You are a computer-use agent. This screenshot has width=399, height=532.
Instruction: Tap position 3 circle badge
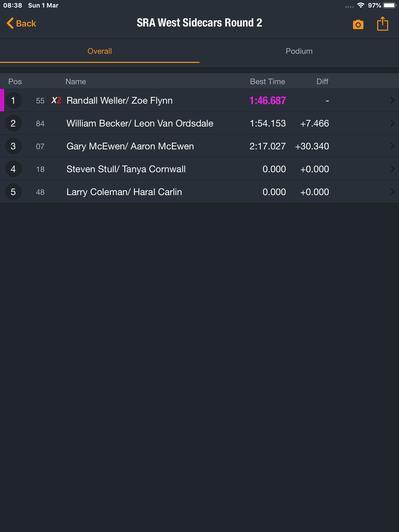13,146
